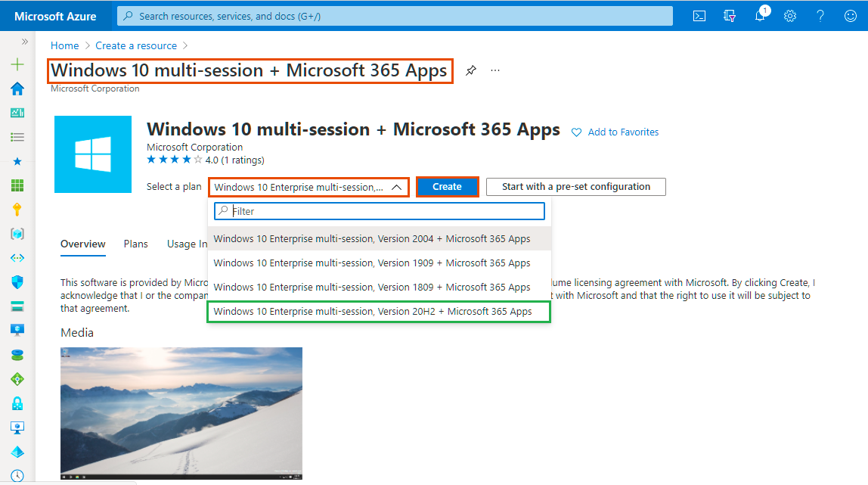Open the Virtual networks arrows icon
Image resolution: width=868 pixels, height=485 pixels.
(x=17, y=258)
